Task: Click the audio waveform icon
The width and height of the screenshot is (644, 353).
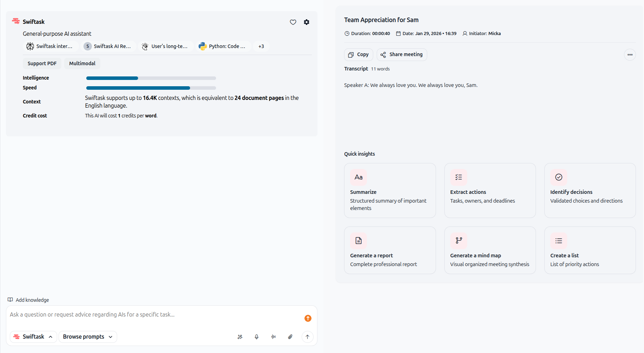Action: (x=274, y=337)
